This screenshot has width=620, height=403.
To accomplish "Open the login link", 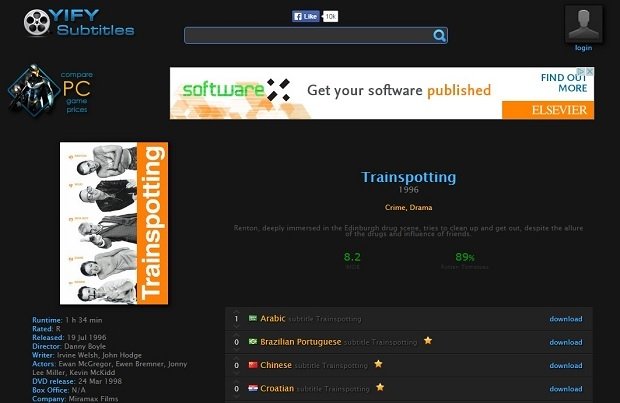I will 584,48.
